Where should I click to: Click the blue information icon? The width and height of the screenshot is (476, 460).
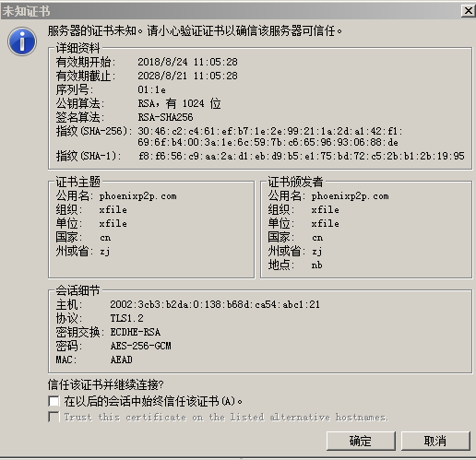22,41
